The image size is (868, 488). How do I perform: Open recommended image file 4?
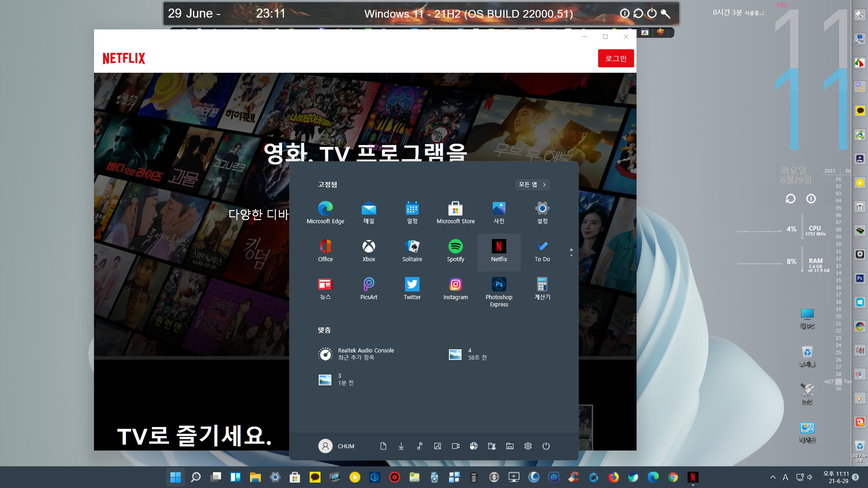pos(468,354)
